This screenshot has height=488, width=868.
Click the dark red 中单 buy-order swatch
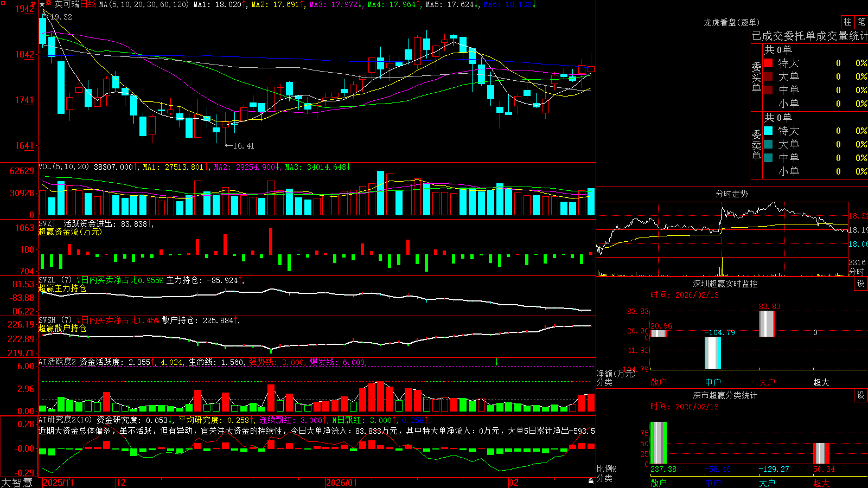(768, 90)
